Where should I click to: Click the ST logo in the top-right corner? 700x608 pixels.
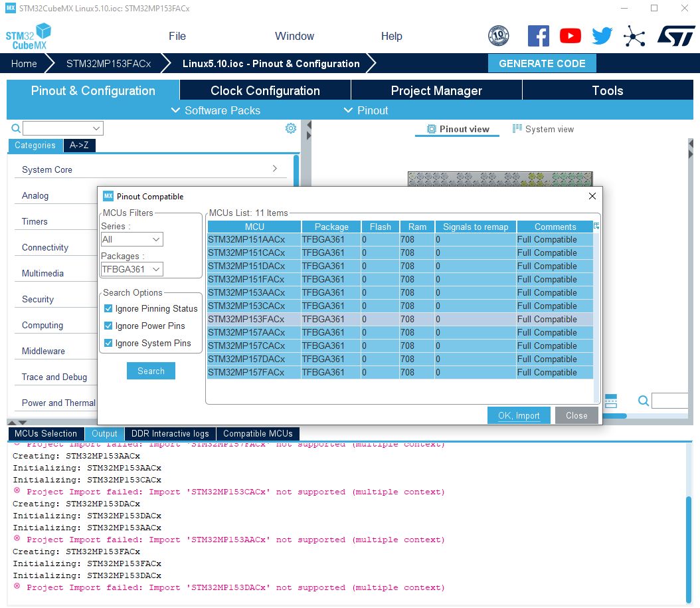(x=675, y=36)
